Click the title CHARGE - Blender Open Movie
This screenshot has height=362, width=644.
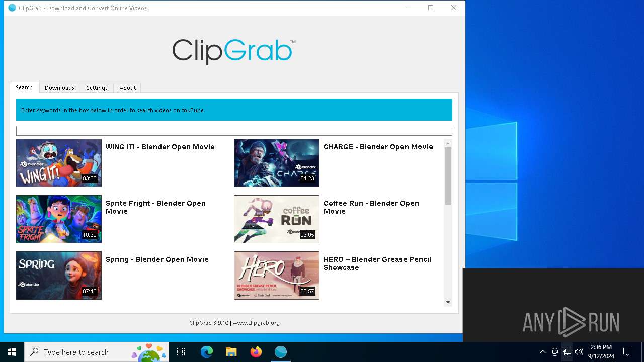pyautogui.click(x=378, y=147)
